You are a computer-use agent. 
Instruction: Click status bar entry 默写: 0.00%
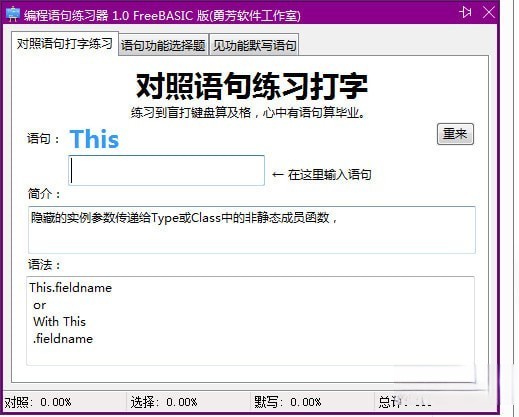coord(287,402)
